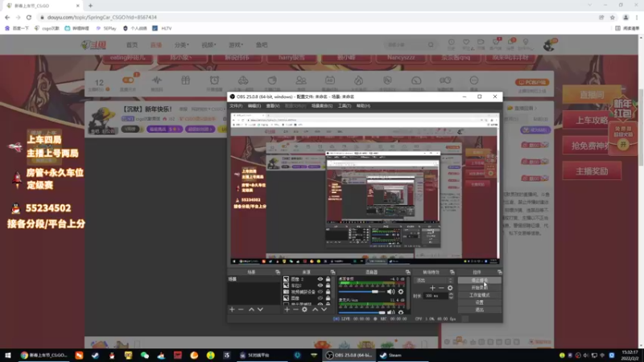Pop out the Controls dock
This screenshot has width=644, height=362.
click(x=499, y=272)
